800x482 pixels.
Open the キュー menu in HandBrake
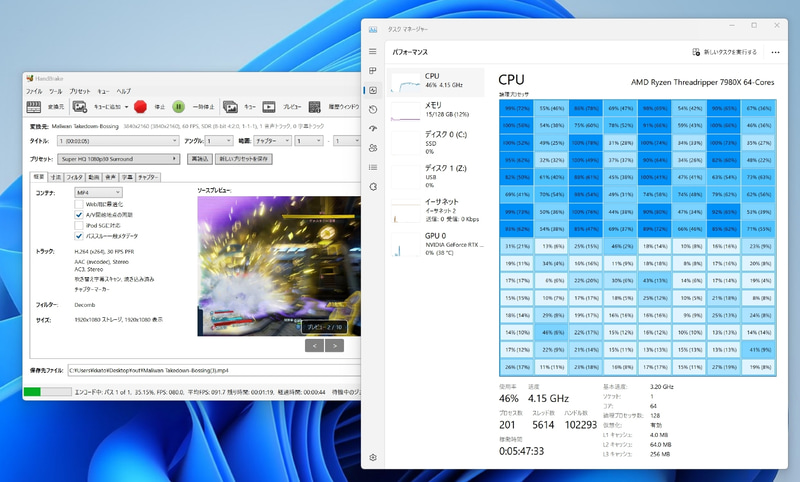(x=104, y=91)
